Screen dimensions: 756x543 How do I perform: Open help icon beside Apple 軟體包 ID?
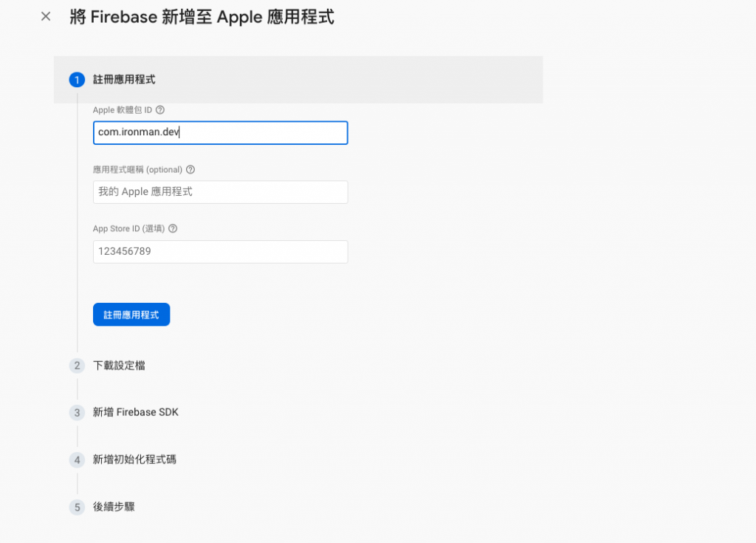pos(160,110)
